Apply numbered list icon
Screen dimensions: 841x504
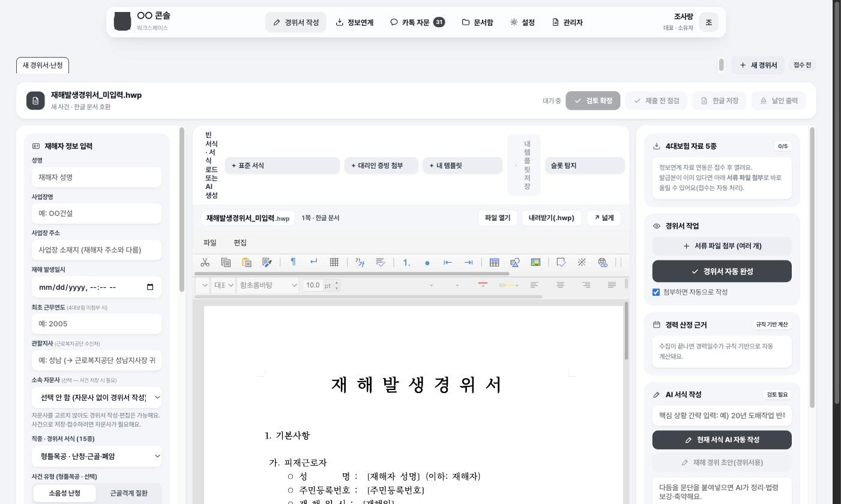pyautogui.click(x=406, y=262)
